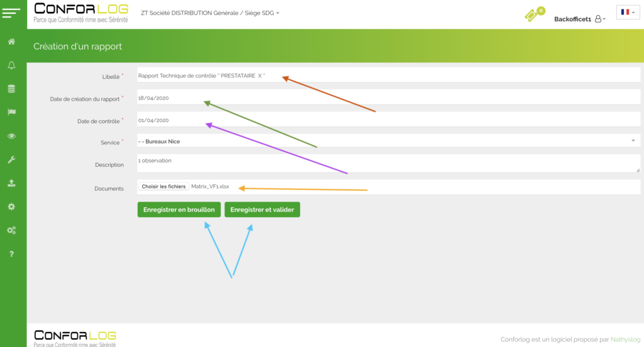Go to the home icon in sidebar

tap(11, 42)
